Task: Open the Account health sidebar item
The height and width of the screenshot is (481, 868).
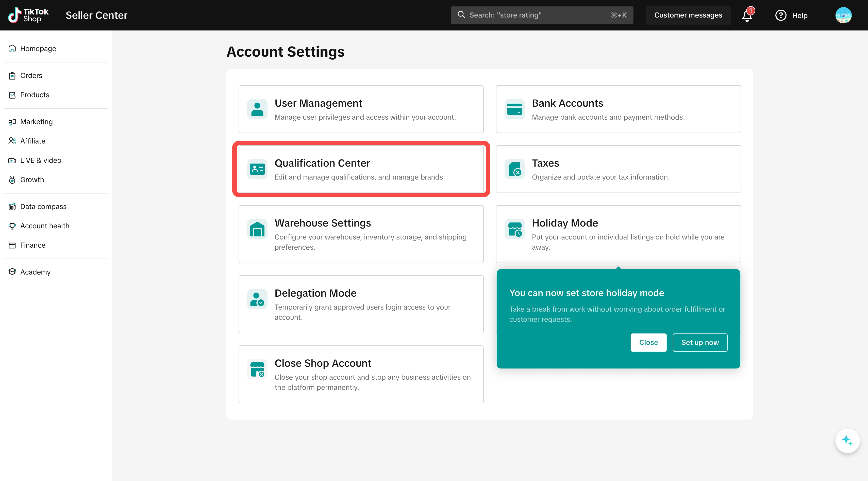Action: (x=44, y=226)
